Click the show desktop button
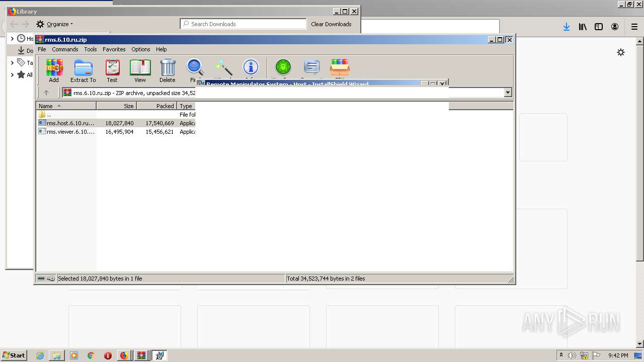644x362 pixels. pyautogui.click(x=638, y=355)
